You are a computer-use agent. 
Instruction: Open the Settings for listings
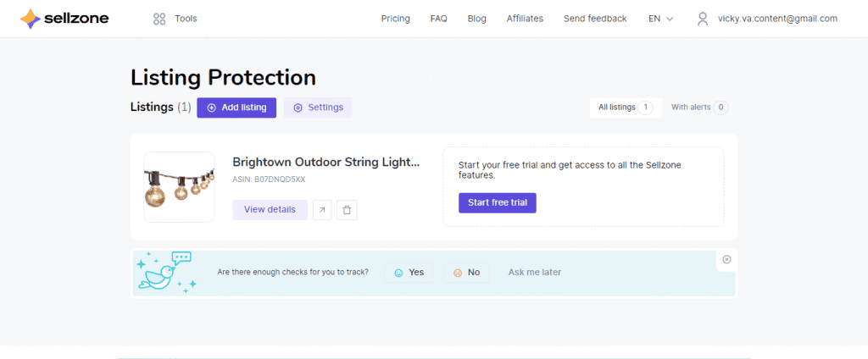(x=318, y=108)
